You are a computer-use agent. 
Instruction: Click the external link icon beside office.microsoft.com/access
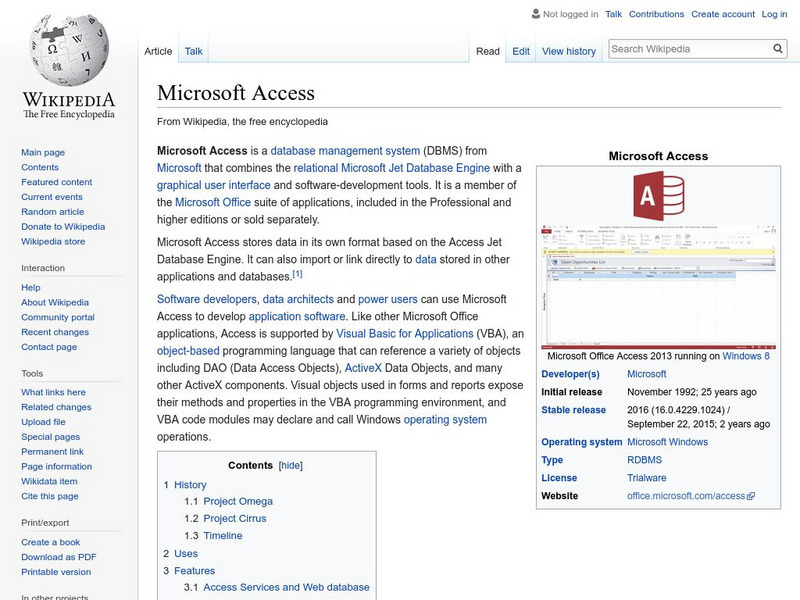pyautogui.click(x=751, y=496)
